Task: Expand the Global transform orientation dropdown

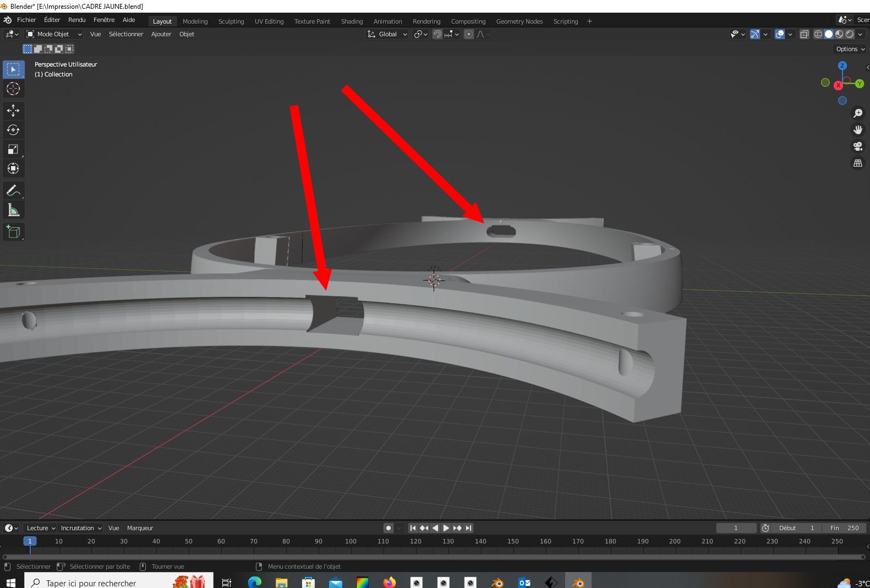Action: pyautogui.click(x=387, y=34)
